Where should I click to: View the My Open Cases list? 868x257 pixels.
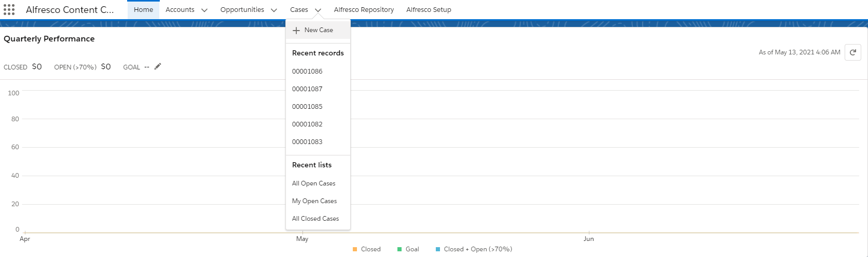pos(314,201)
